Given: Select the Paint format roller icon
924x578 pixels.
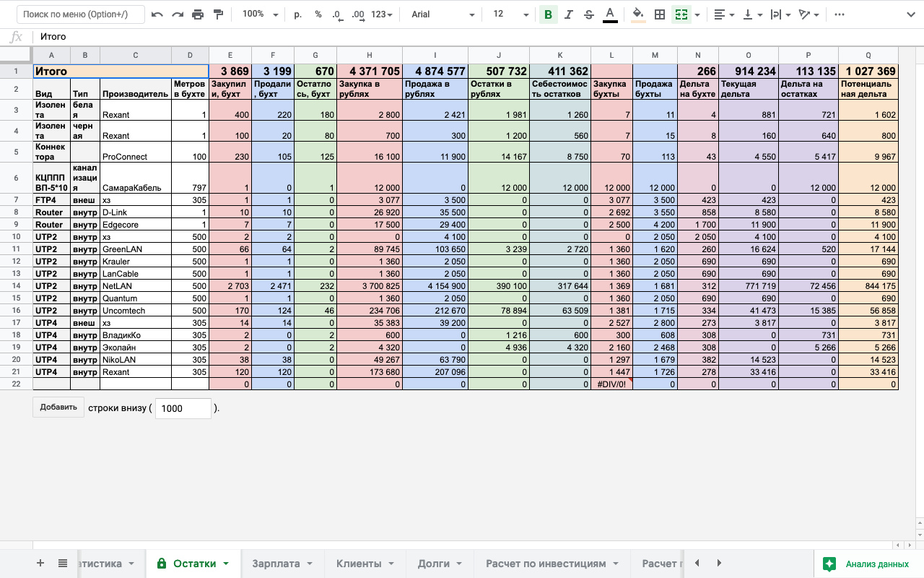Looking at the screenshot, I should (218, 14).
